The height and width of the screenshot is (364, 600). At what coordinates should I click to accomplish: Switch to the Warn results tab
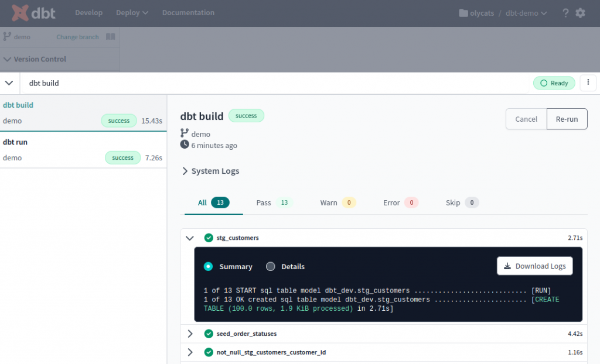338,202
